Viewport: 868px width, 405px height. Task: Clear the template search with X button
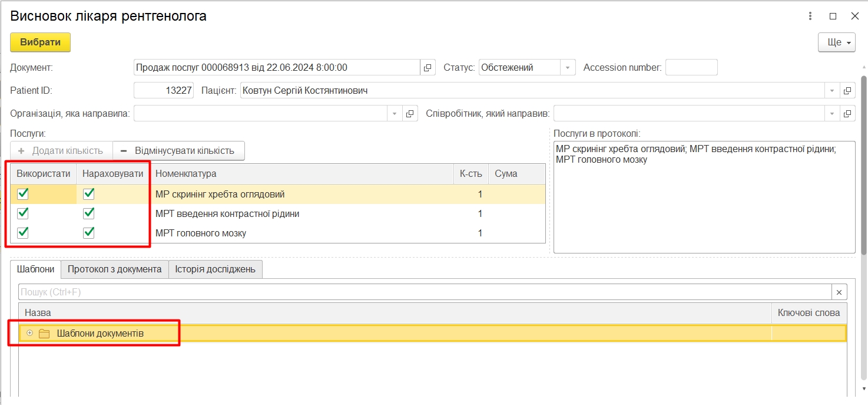click(x=839, y=292)
